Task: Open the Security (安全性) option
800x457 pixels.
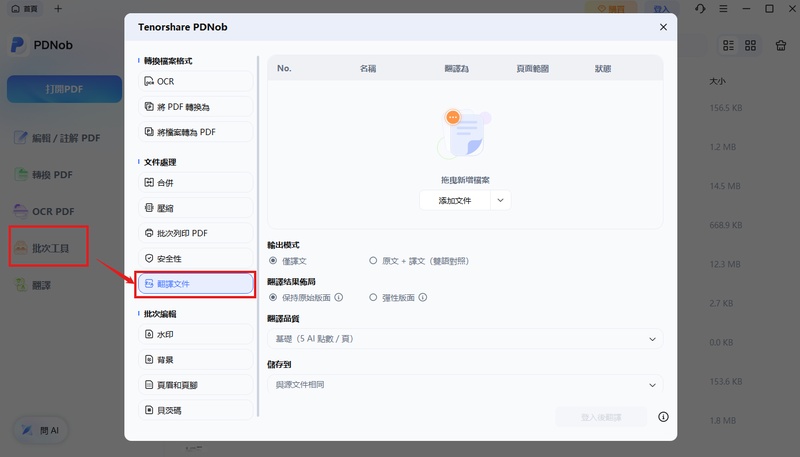Action: [x=195, y=259]
